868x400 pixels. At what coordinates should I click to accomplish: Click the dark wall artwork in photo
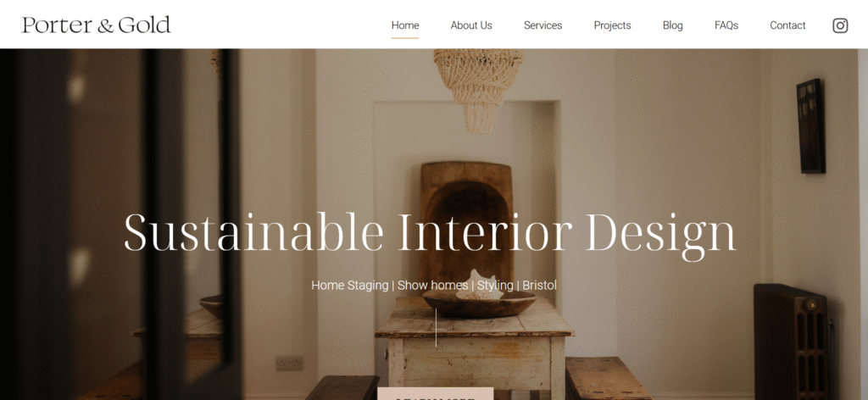[810, 125]
